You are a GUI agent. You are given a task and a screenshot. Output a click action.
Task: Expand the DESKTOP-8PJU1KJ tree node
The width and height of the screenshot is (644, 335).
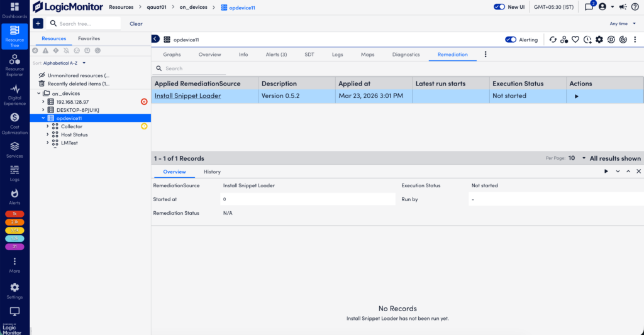pyautogui.click(x=43, y=109)
